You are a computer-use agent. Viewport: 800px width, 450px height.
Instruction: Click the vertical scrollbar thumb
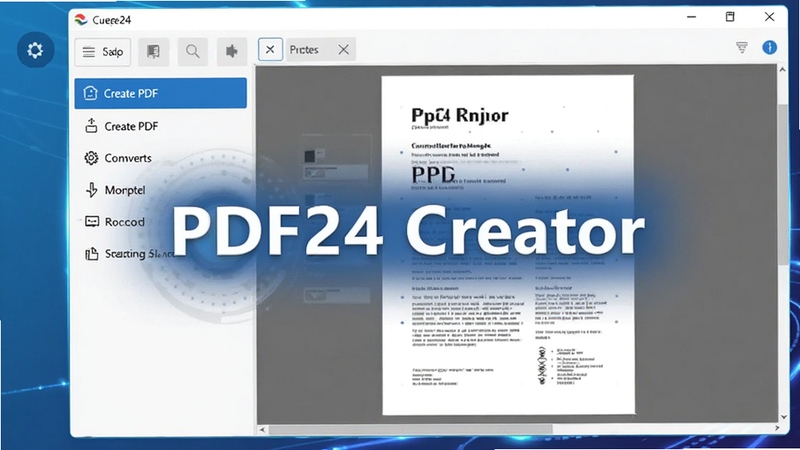pos(783,184)
